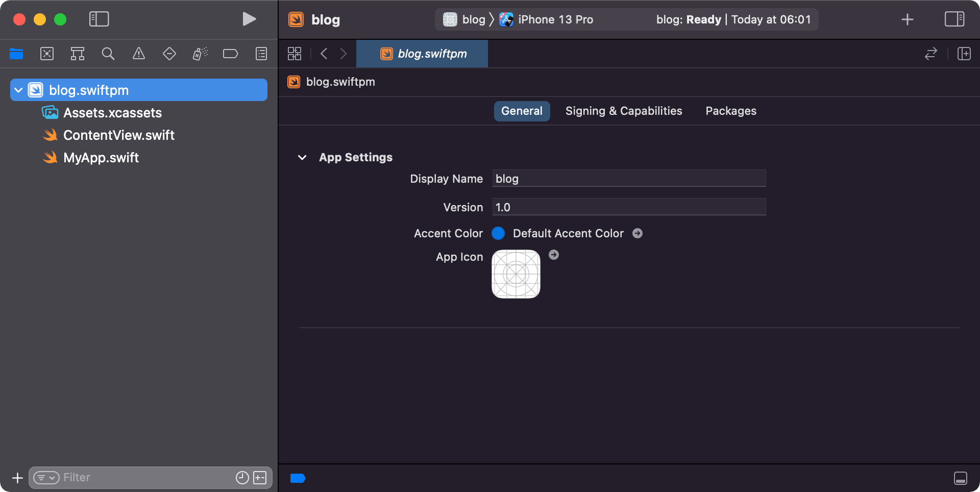Click the Test navigator spray-bottle icon
The height and width of the screenshot is (492, 980).
tap(200, 53)
